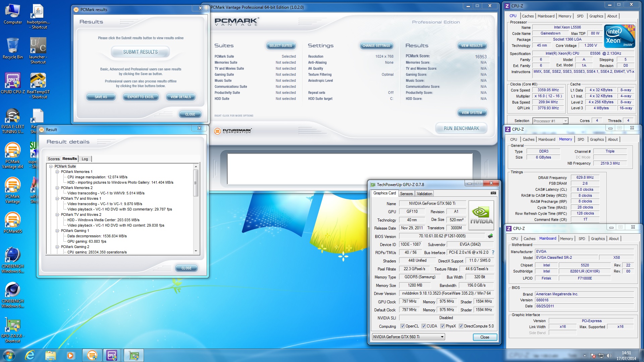
Task: Launch CPUID CPU-Z from the desktop
Action: pos(13,84)
